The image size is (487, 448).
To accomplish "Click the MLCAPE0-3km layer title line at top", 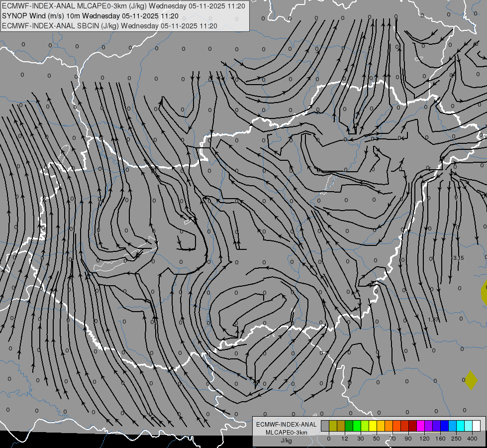I will [x=123, y=6].
